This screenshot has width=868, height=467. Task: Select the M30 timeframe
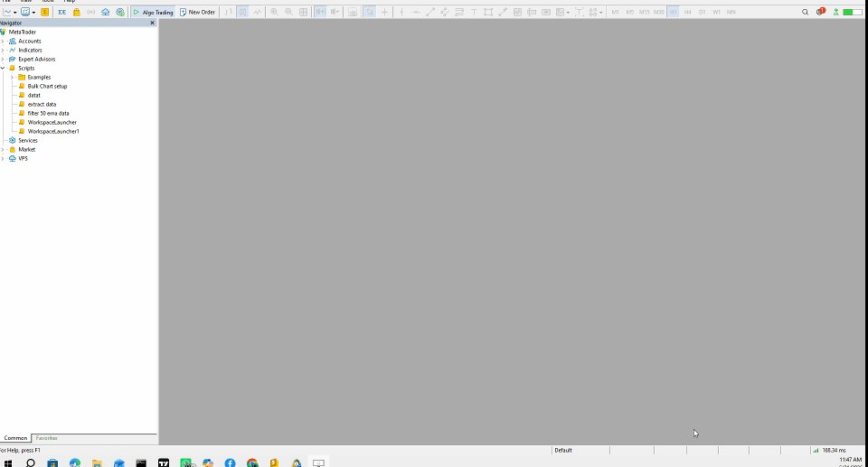659,12
